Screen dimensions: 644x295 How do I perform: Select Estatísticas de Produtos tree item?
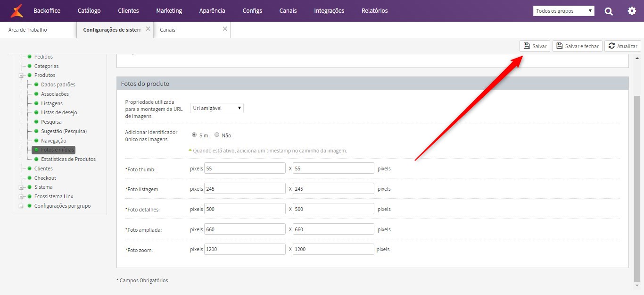[68, 159]
